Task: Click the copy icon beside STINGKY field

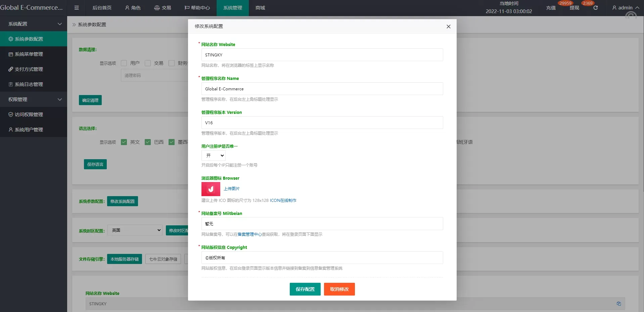Action: click(618, 304)
